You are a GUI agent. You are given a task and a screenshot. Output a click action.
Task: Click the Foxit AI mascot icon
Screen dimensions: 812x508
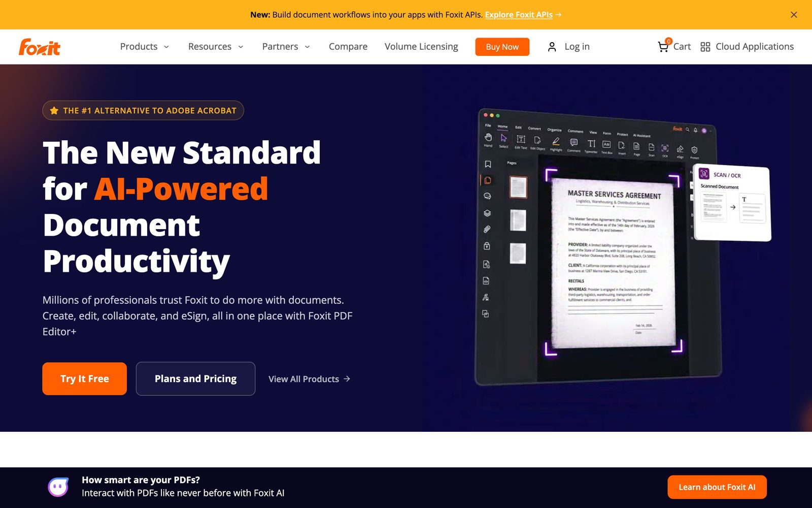pos(58,487)
